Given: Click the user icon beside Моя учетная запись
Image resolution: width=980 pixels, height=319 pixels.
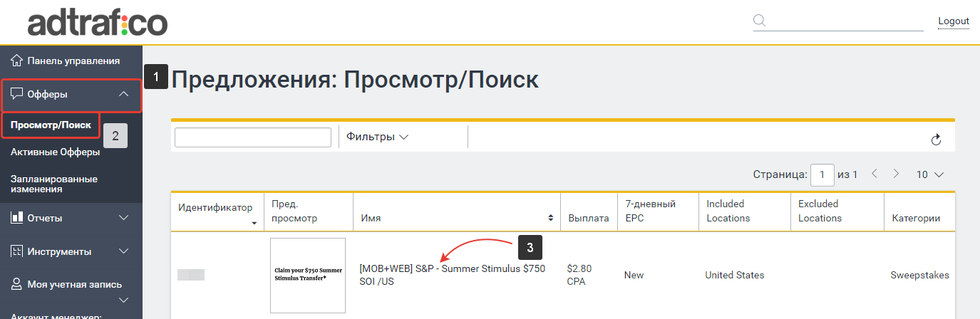Looking at the screenshot, I should pos(17,284).
